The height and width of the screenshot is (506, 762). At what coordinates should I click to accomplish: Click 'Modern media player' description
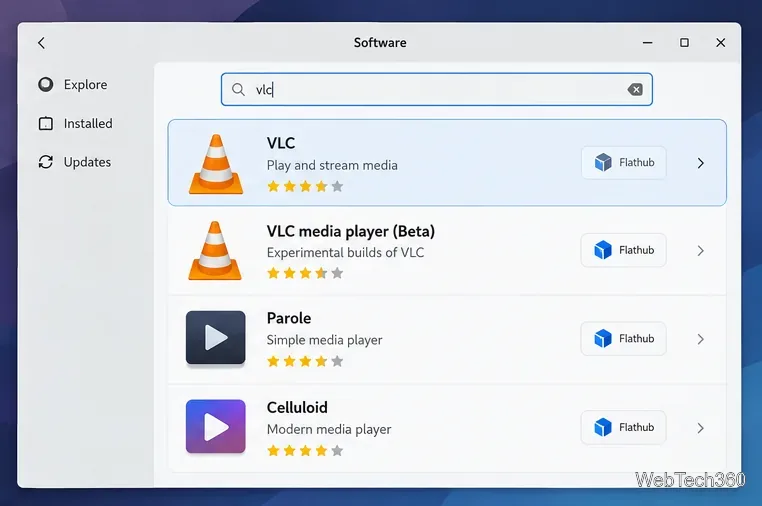pos(329,429)
